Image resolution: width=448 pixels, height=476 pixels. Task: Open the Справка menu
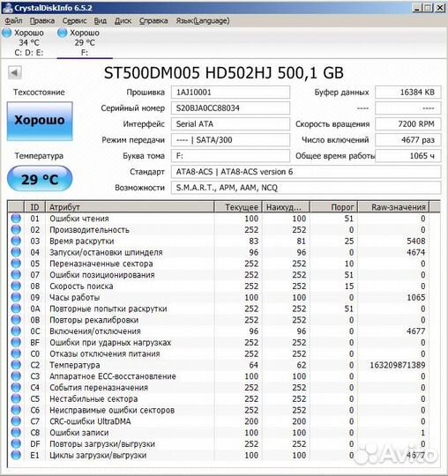pyautogui.click(x=153, y=21)
